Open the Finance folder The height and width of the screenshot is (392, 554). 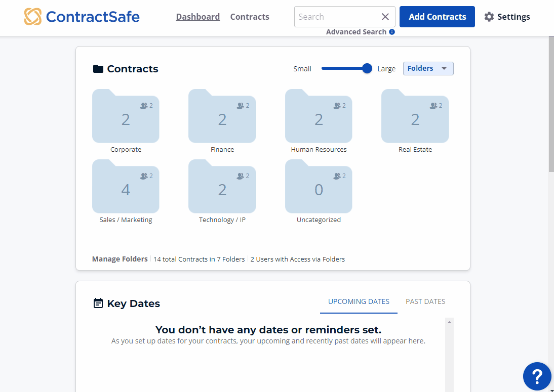click(x=222, y=116)
